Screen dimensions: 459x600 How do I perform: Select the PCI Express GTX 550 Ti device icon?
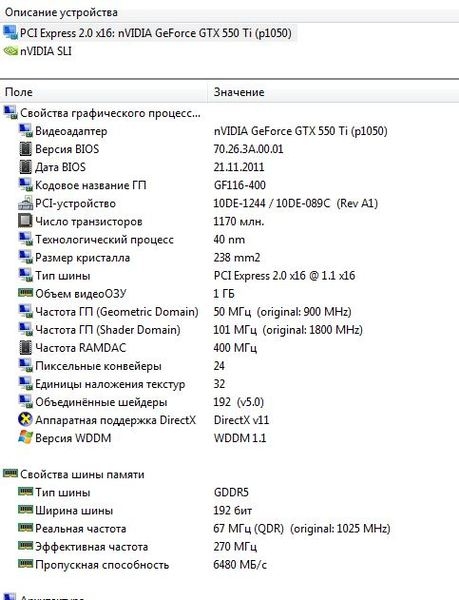pyautogui.click(x=10, y=33)
